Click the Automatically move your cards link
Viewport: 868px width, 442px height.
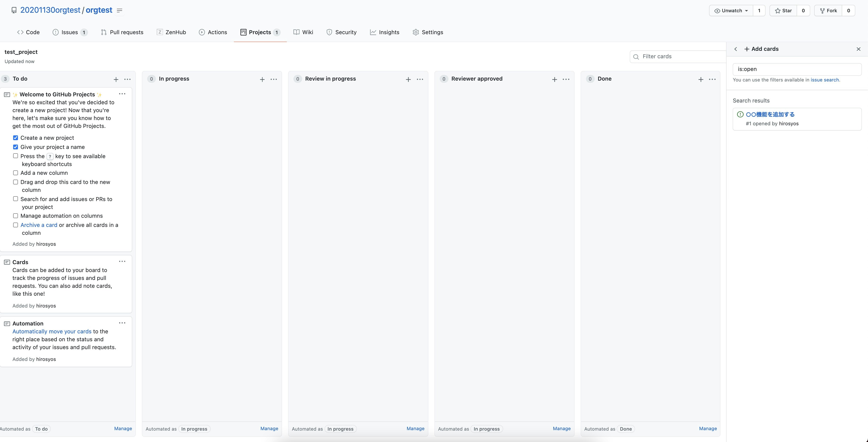pyautogui.click(x=51, y=331)
